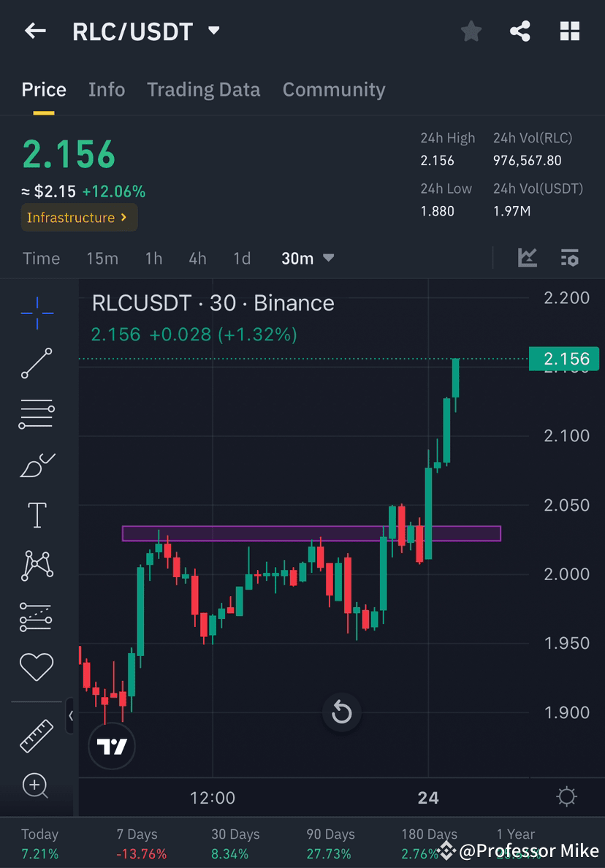Viewport: 605px width, 868px height.
Task: Reset the chart view with circular arrow button
Action: (341, 712)
